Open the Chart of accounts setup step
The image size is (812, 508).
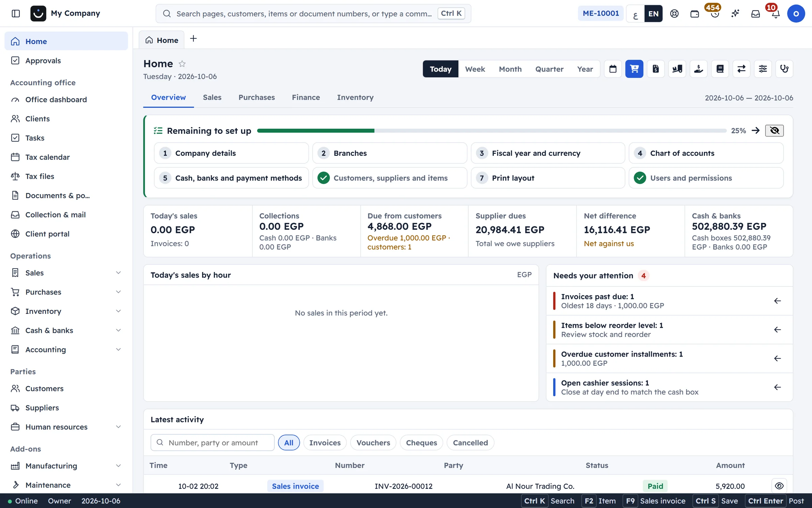coord(706,153)
